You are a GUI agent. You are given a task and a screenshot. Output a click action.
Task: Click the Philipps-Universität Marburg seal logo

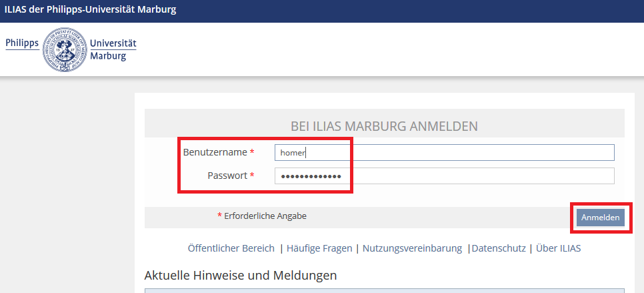click(x=65, y=50)
